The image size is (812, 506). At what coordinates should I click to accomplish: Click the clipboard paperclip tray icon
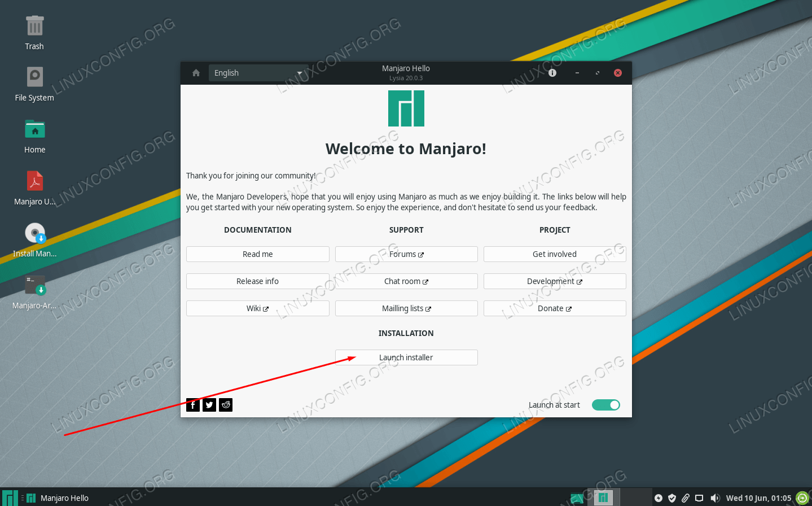coord(686,498)
